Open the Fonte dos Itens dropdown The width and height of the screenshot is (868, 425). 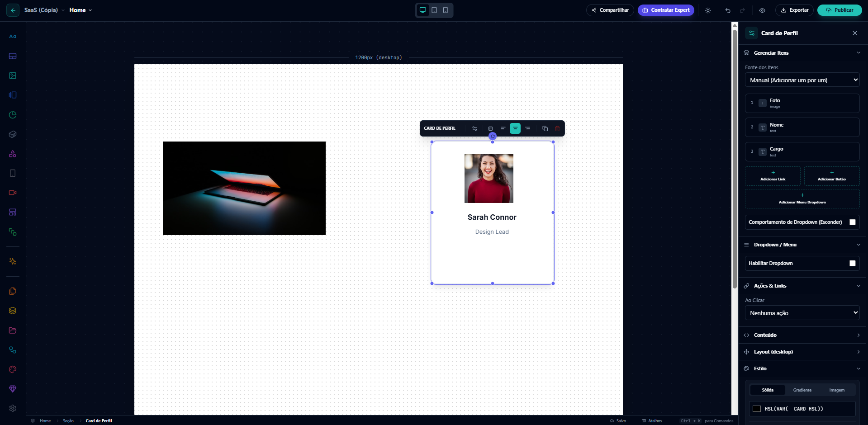click(802, 80)
